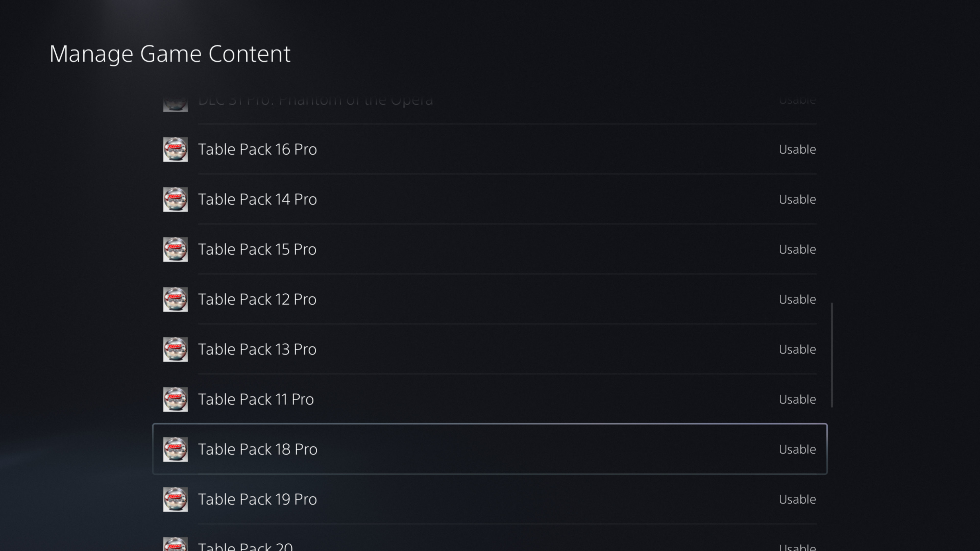Screen dimensions: 980x551
Task: Click the highlighted Table Pack 18 Pro row
Action: tap(489, 449)
